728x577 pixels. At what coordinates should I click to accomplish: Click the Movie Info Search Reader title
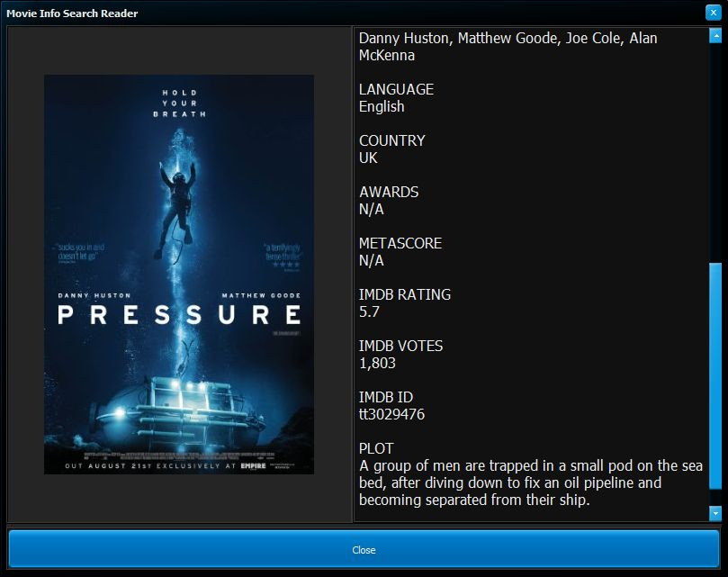pyautogui.click(x=72, y=13)
